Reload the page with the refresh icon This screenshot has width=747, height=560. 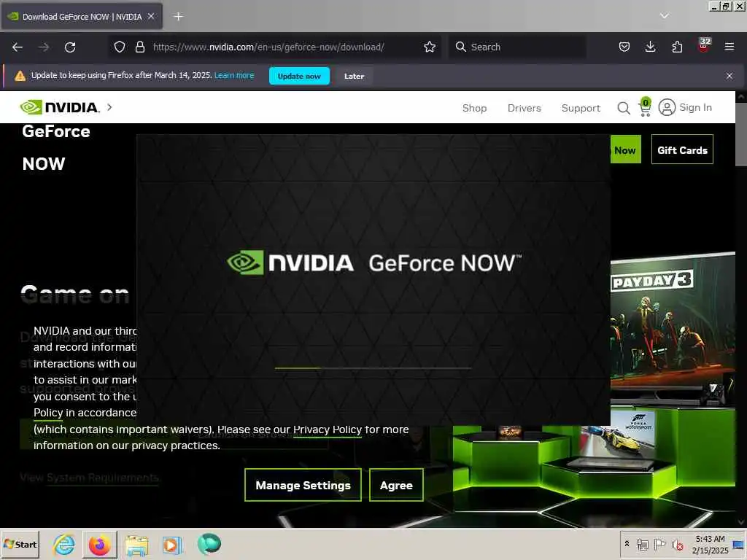[x=70, y=47]
